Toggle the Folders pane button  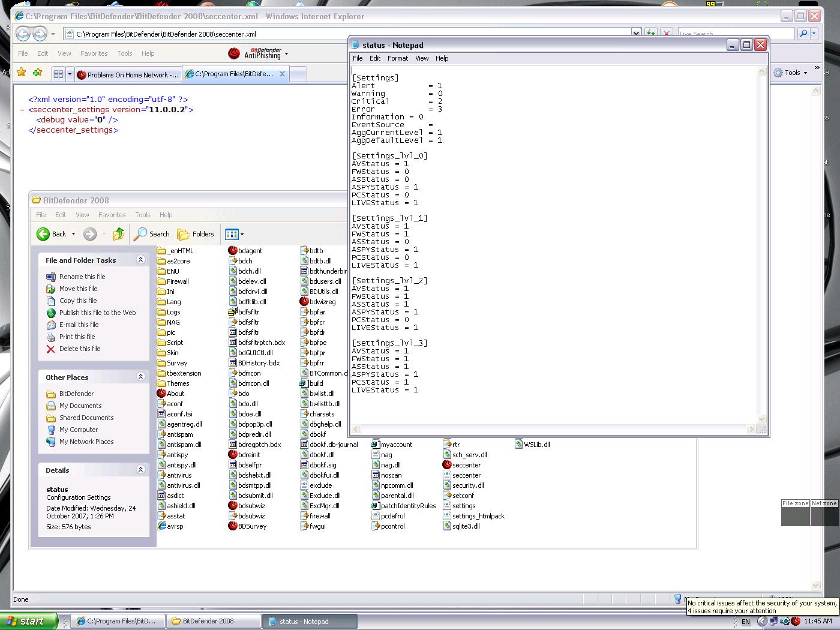[x=196, y=234]
